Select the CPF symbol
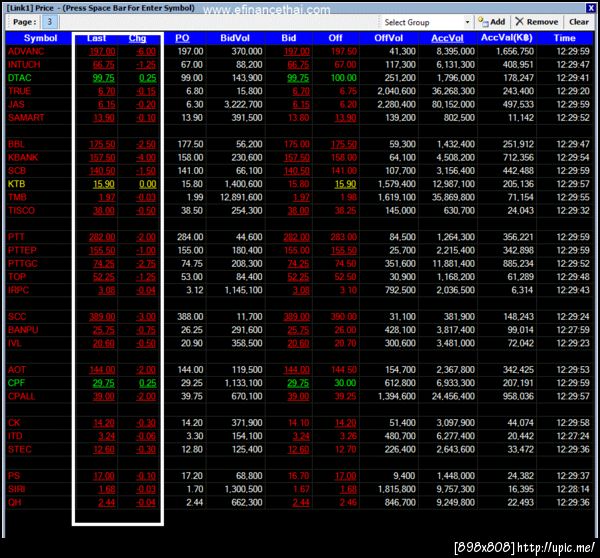 click(16, 383)
